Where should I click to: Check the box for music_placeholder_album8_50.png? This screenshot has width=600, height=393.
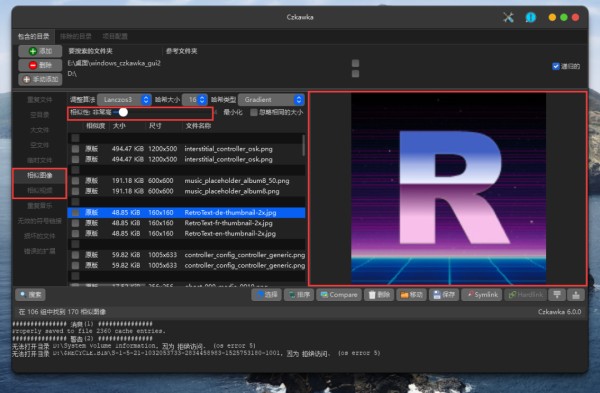click(75, 181)
